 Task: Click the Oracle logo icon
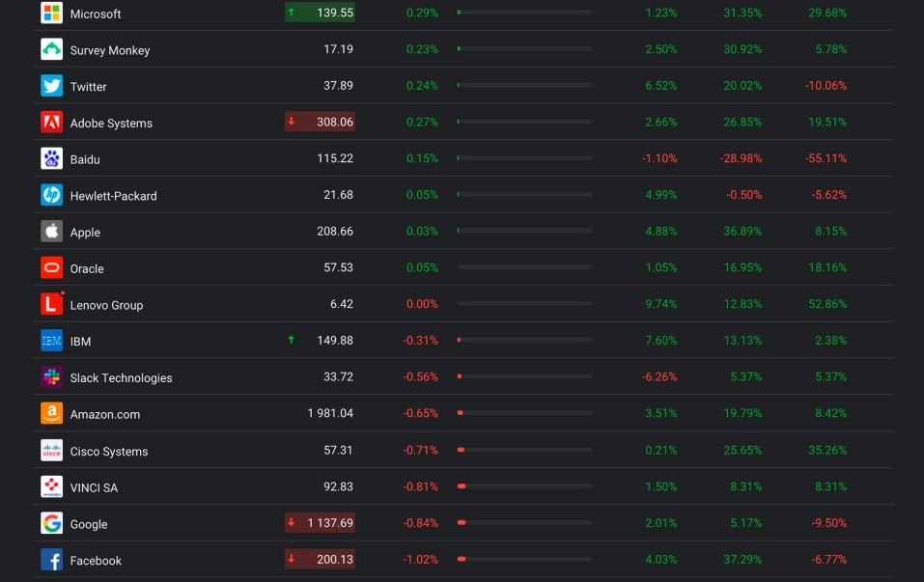tap(51, 268)
